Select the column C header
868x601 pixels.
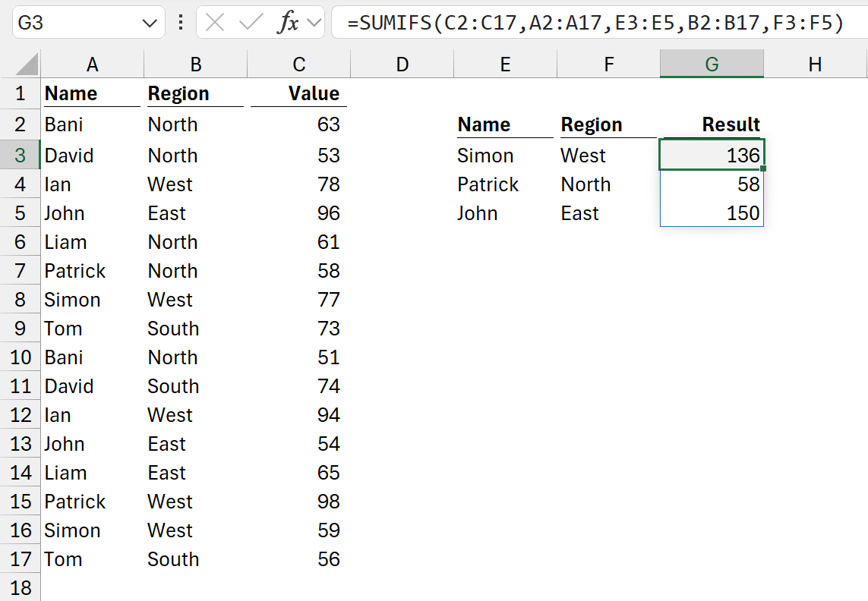[x=298, y=65]
